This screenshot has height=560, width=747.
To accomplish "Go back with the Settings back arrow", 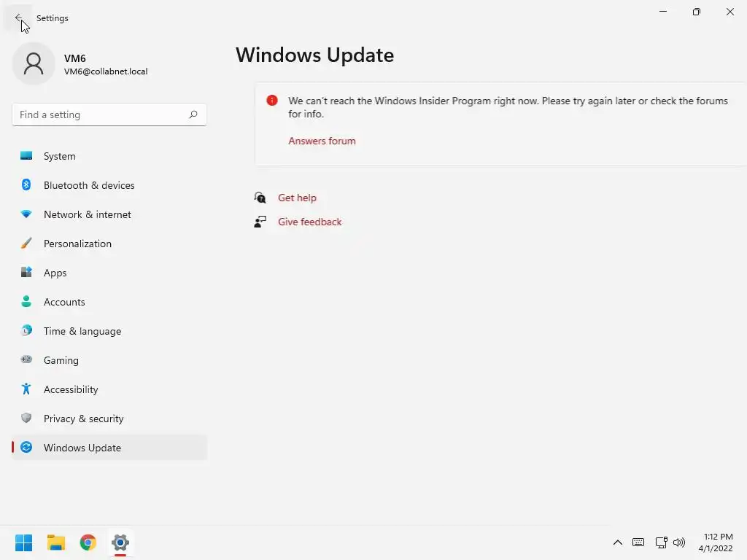I will (x=18, y=18).
